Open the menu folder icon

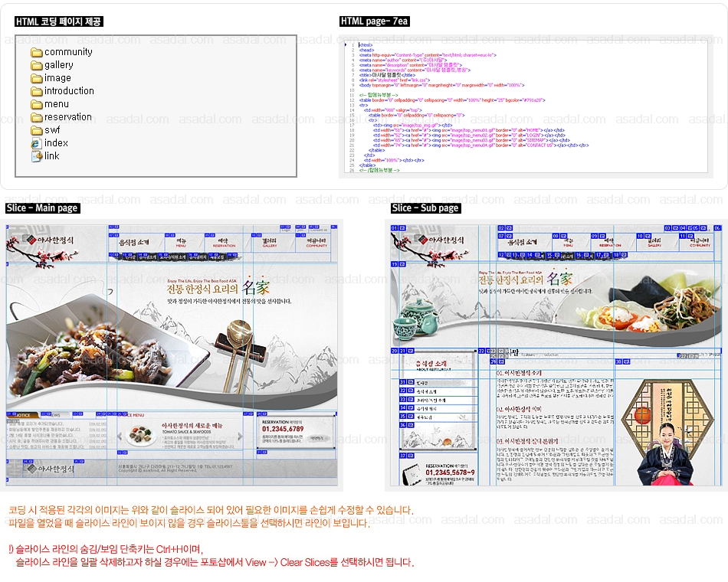click(37, 104)
